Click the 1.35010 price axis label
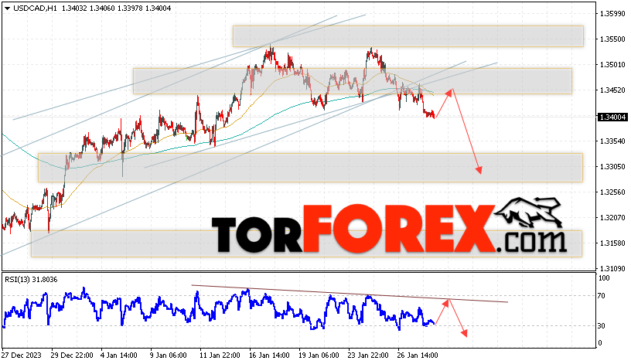This screenshot has width=631, height=364. 612,64
